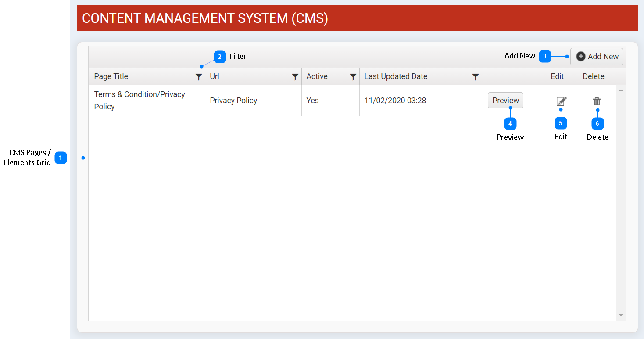
Task: Select the 'Terms & Condition/Privacy Policy' cell
Action: click(x=147, y=101)
